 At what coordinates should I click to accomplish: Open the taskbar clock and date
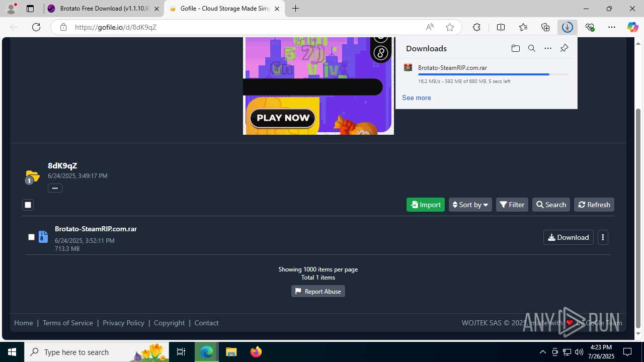click(601, 352)
